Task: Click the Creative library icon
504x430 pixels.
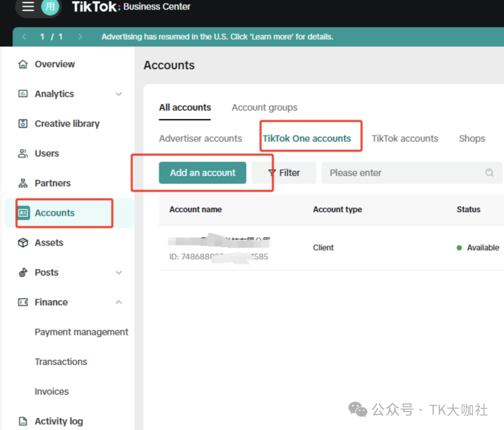Action: (22, 124)
